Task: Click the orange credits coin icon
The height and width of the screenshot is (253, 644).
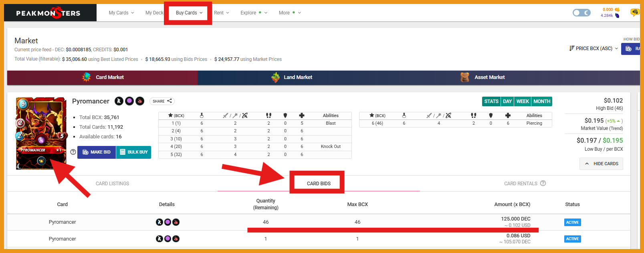Action: pos(617,10)
